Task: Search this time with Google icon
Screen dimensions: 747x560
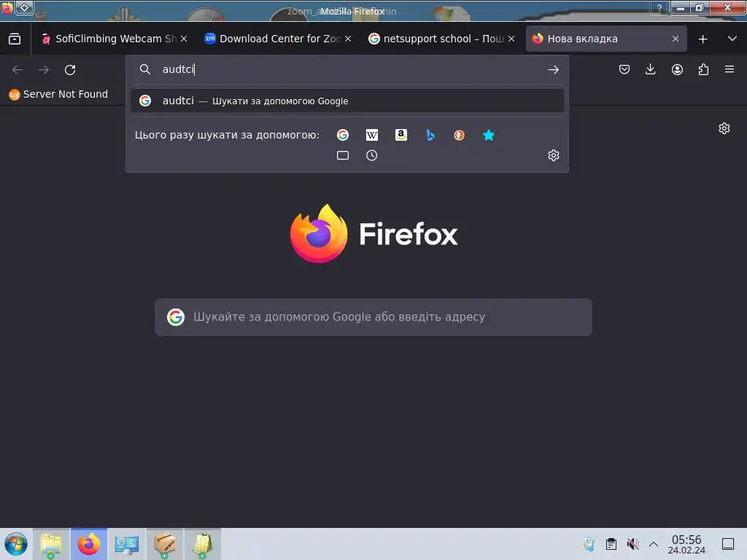Action: tap(343, 135)
